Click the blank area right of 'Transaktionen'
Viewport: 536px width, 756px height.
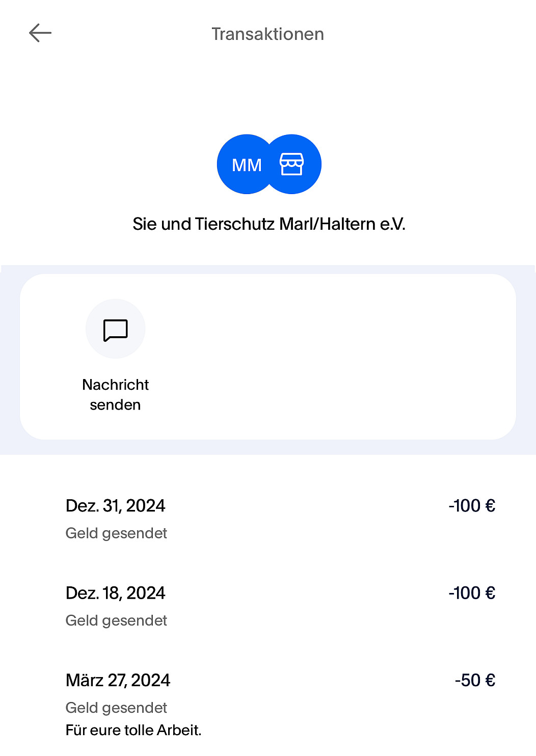(x=433, y=34)
